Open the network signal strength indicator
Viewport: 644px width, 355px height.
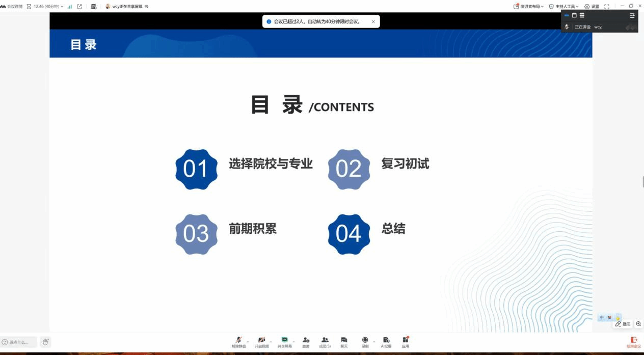[70, 7]
